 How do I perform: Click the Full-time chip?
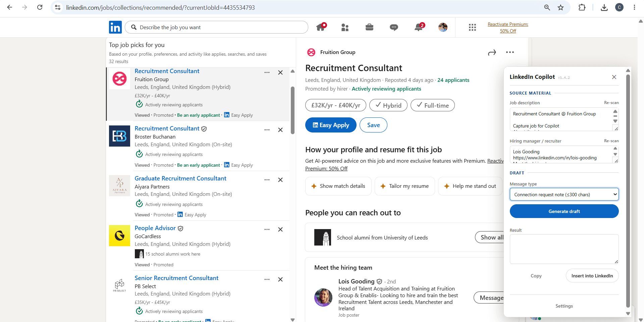pyautogui.click(x=433, y=105)
